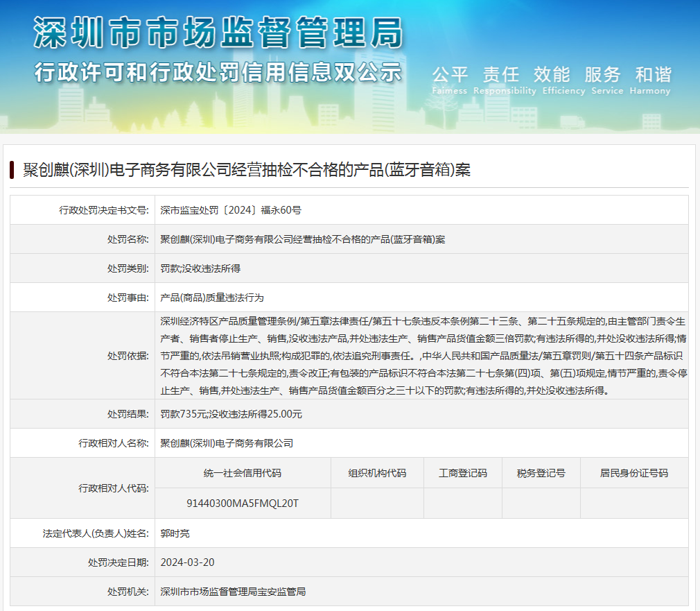
Task: Click the 行政相对人代码 row label
Action: click(x=114, y=488)
